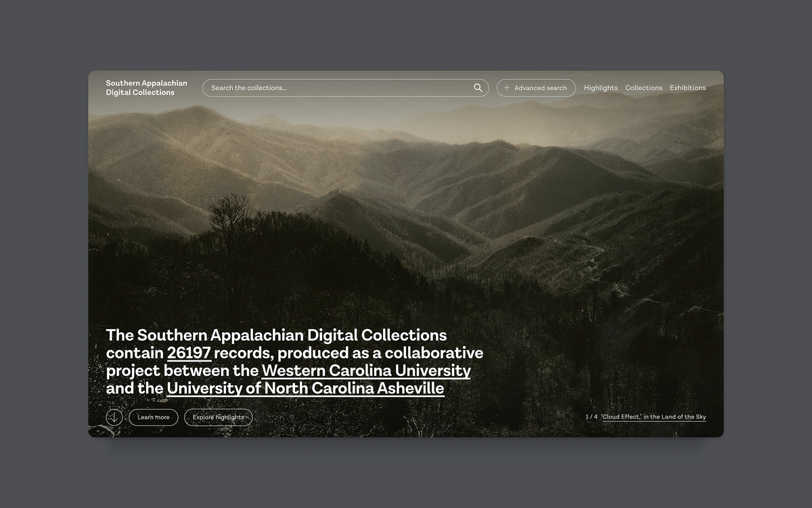Open the Highlights section
This screenshot has width=812, height=508.
[600, 87]
